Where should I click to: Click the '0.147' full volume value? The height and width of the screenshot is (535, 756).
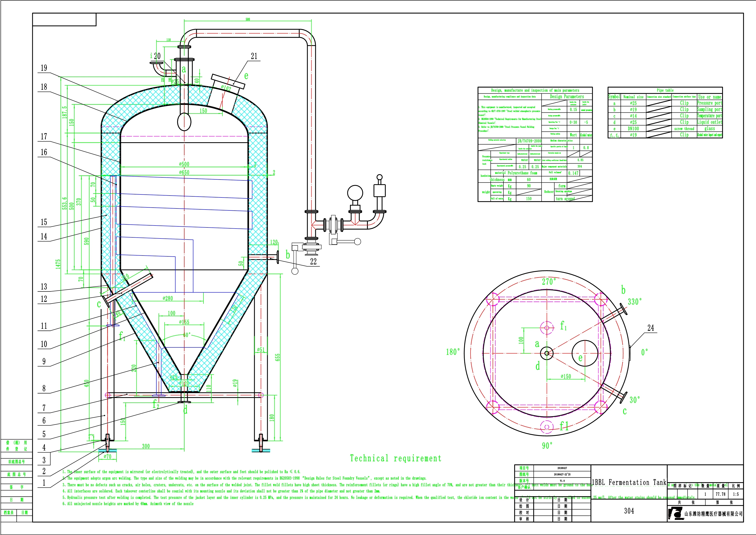(x=573, y=173)
